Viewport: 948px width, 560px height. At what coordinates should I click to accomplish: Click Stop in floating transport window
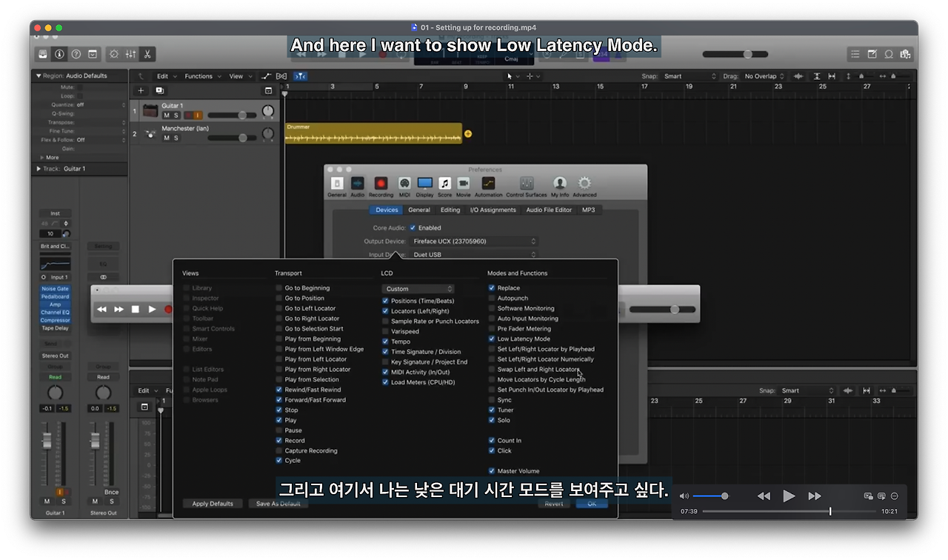(x=136, y=309)
